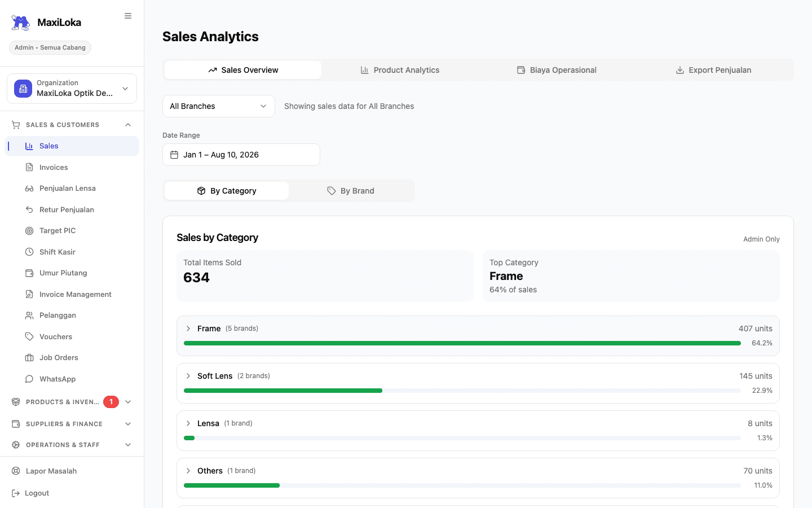Screen dimensions: 812x508
Task: Click the "Admin Only" label
Action: [761, 239]
